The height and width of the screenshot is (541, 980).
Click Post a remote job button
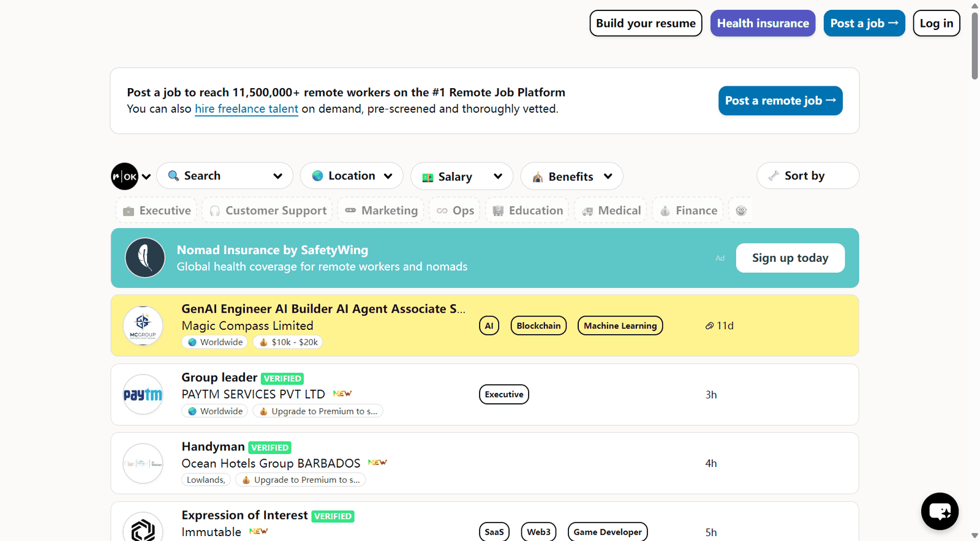pyautogui.click(x=780, y=101)
